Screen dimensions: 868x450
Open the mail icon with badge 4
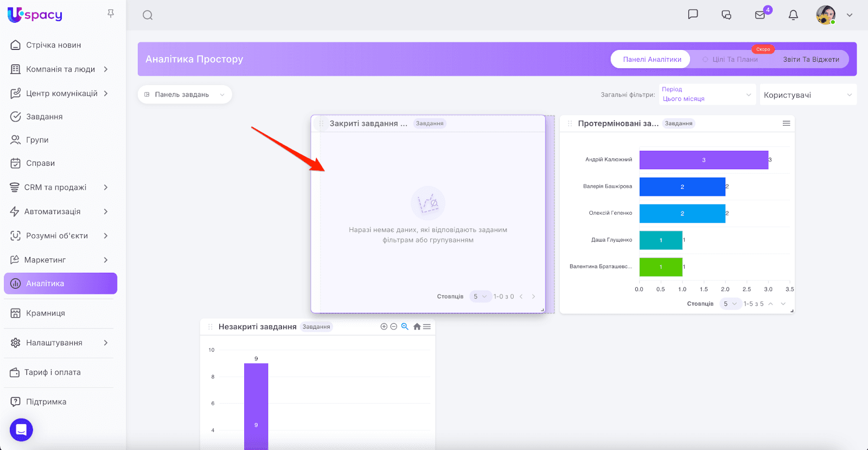[760, 15]
